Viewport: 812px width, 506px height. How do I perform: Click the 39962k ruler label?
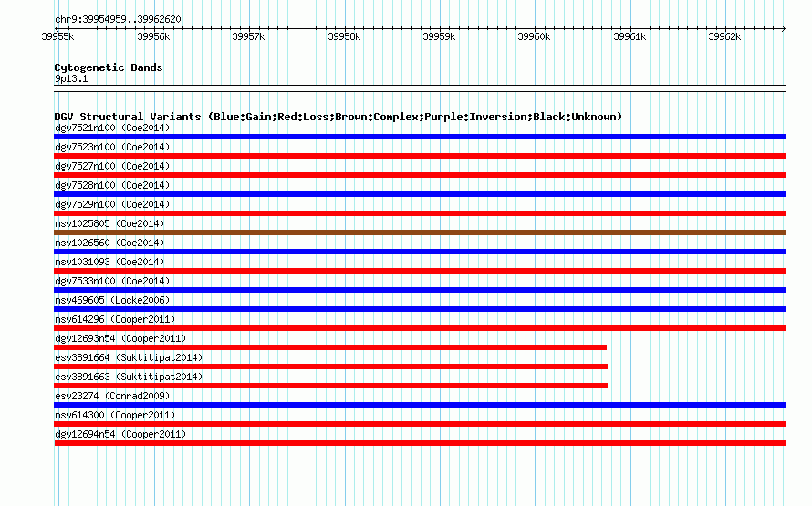pos(724,36)
